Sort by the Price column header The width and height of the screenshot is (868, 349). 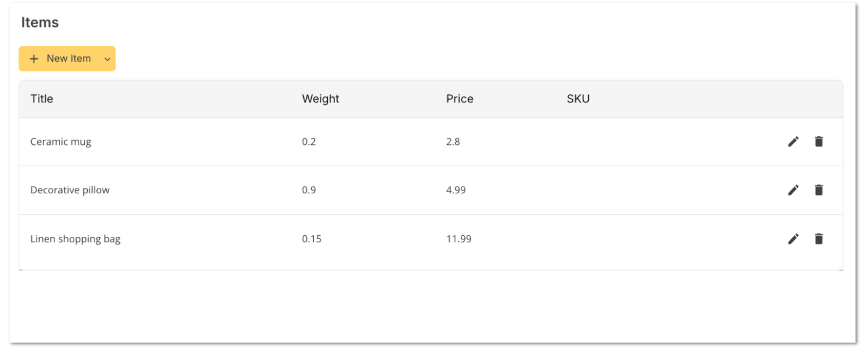[x=459, y=99]
